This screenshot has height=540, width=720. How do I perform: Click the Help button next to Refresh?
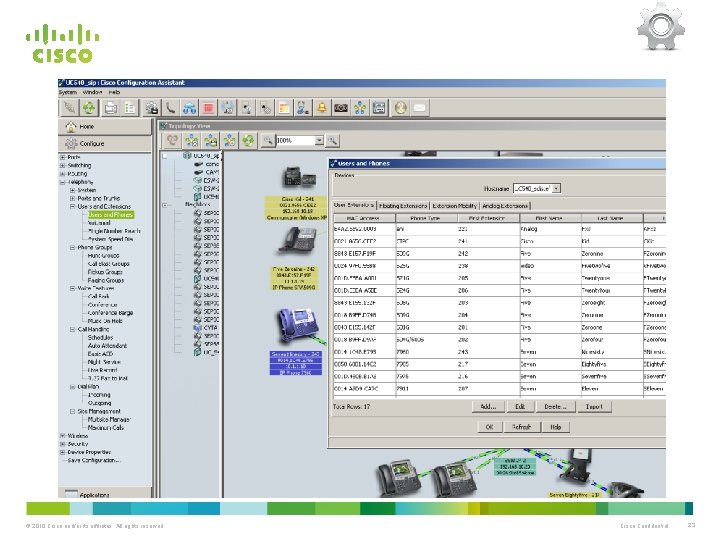[556, 427]
